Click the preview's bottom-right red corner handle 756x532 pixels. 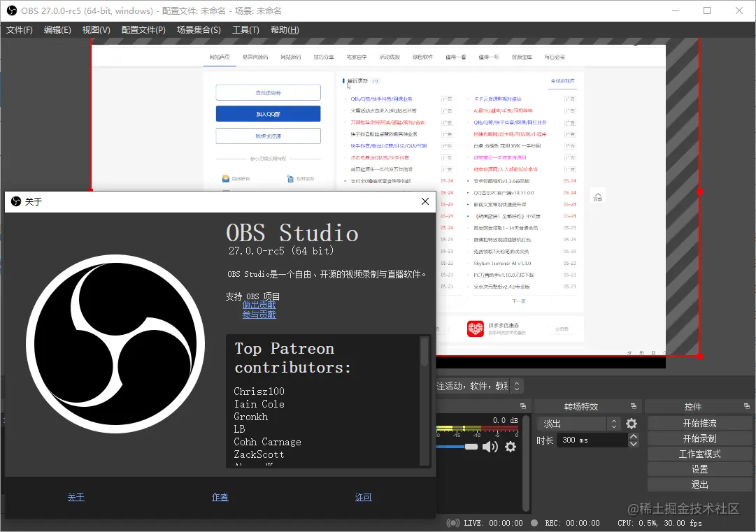pyautogui.click(x=700, y=356)
